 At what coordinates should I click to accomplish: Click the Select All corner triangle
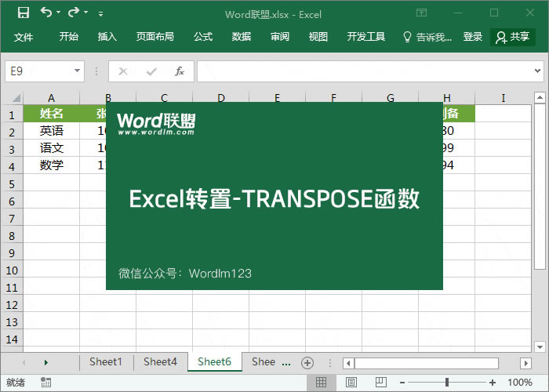coord(16,98)
